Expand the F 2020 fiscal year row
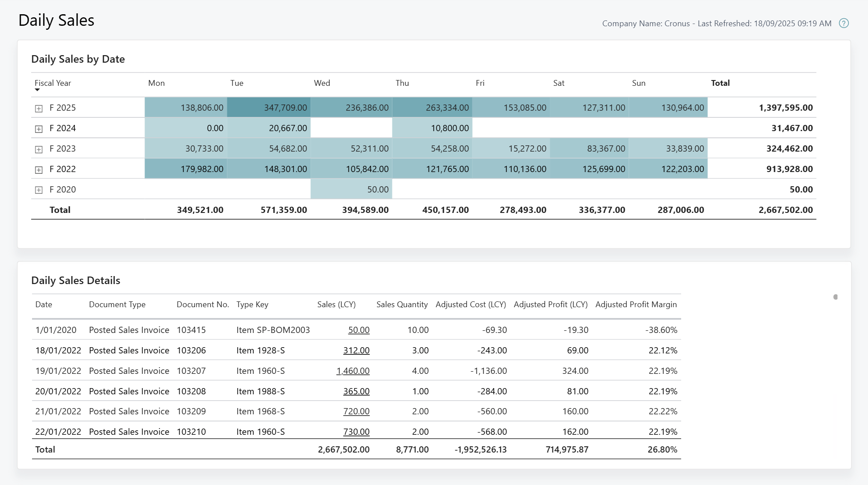 (x=39, y=189)
